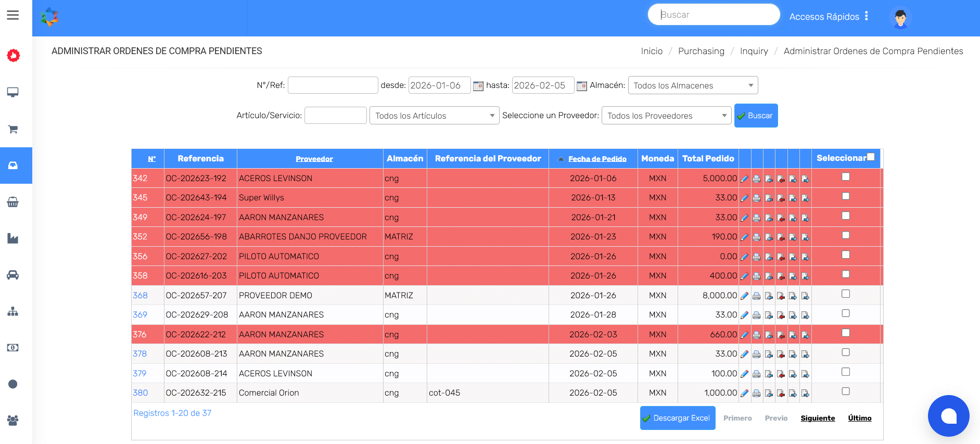
Task: Open the user avatar profile menu
Action: (900, 18)
